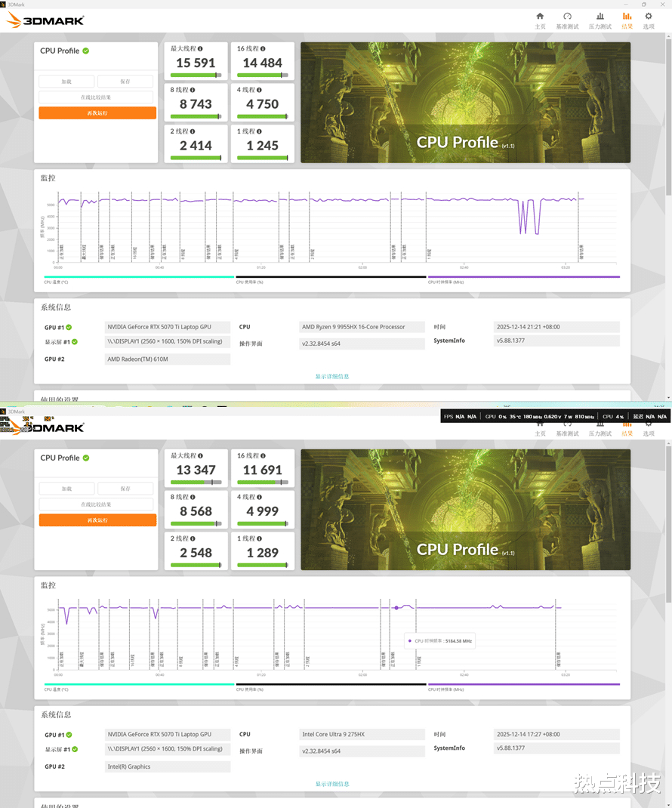Image resolution: width=672 pixels, height=808 pixels.
Task: Open info icon beside 16 线程 score 14 484
Action: [263, 48]
